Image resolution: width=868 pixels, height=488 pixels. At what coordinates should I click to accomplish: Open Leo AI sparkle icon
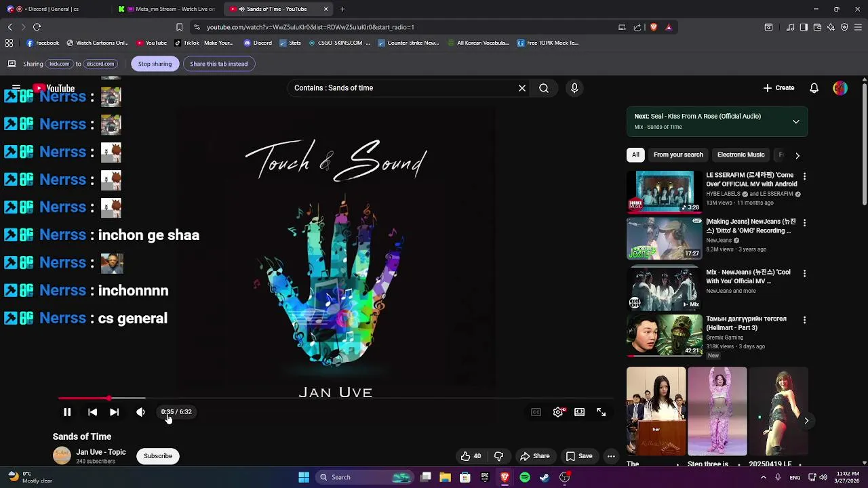831,27
